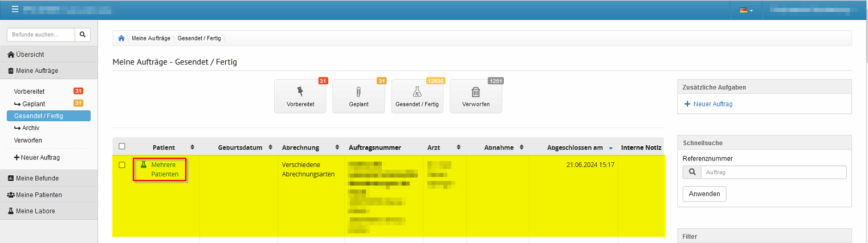The image size is (868, 243).
Task: Tick the select-all checkbox in table header
Action: click(x=122, y=147)
